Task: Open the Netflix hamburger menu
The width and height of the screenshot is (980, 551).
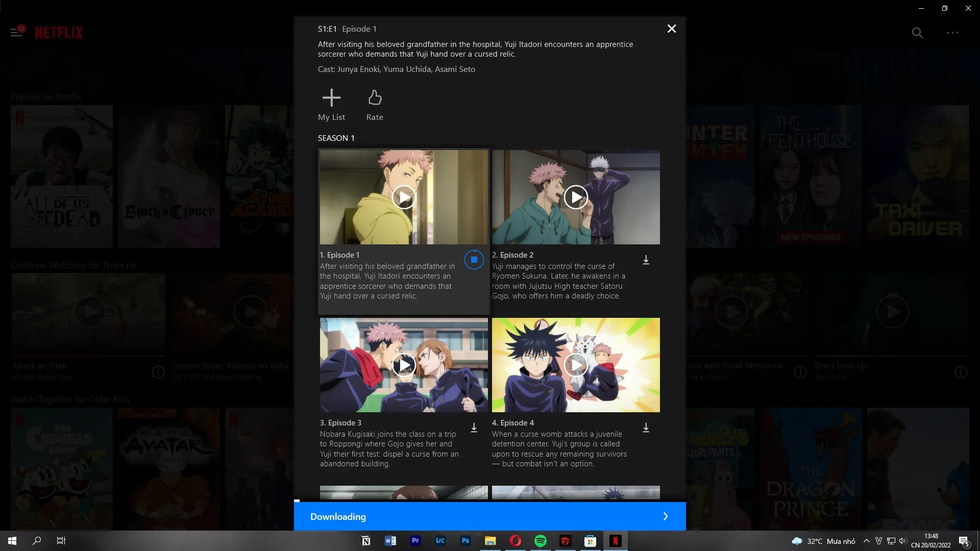Action: click(16, 32)
